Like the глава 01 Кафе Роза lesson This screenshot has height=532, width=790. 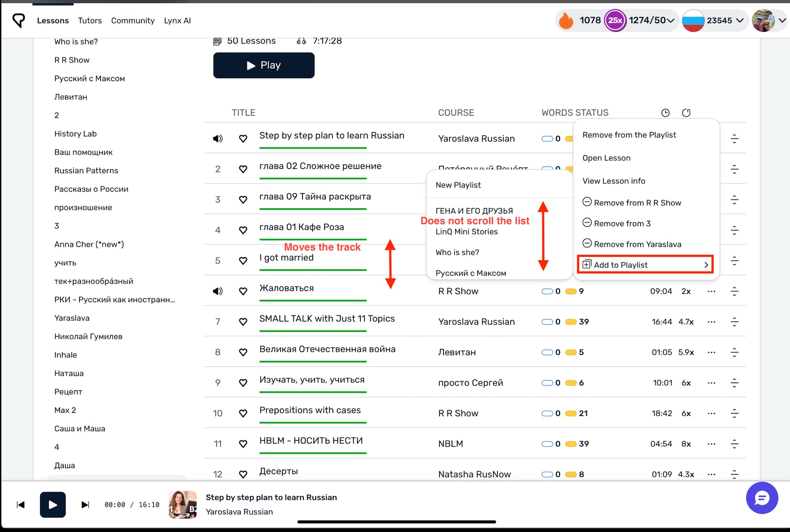pyautogui.click(x=243, y=230)
